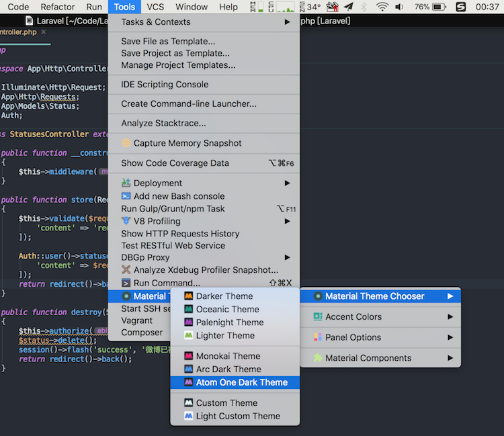The height and width of the screenshot is (436, 504).
Task: Click the Capture Memory Snapshot icon
Action: tap(126, 143)
